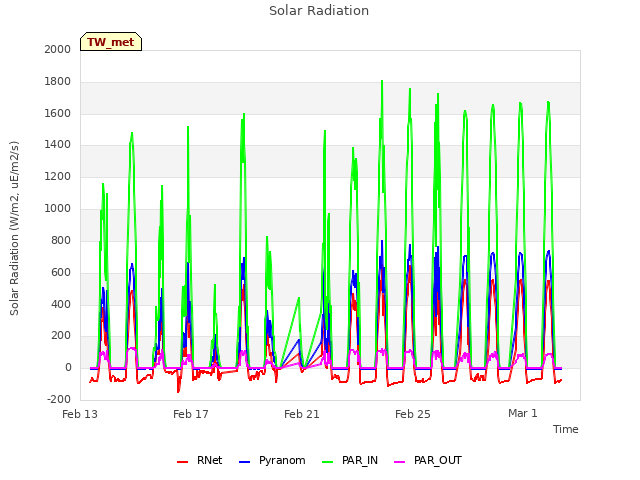
Task: Click the 1000 y-axis tick label
Action: 58,209
